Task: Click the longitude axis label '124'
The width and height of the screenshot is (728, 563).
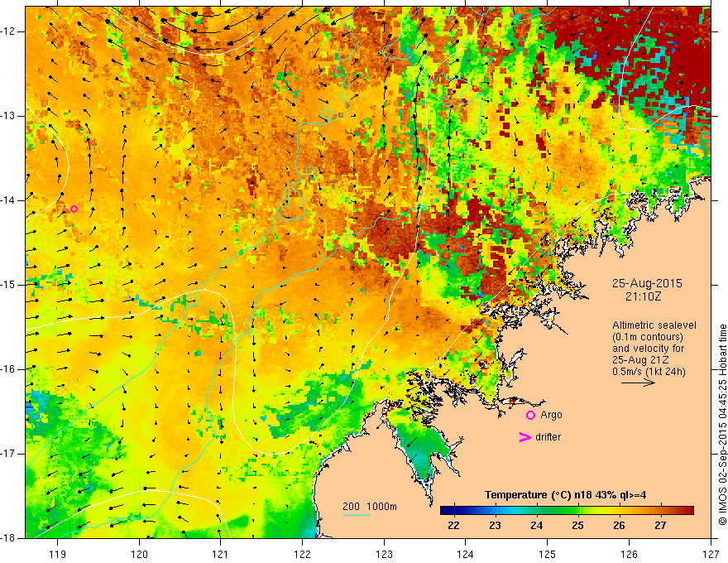Action: (466, 554)
